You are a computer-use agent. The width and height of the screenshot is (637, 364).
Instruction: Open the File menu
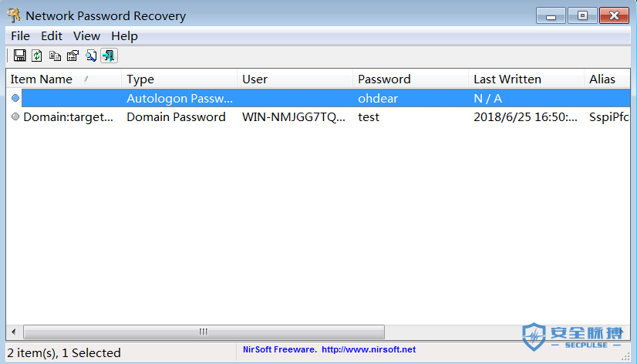click(x=20, y=35)
